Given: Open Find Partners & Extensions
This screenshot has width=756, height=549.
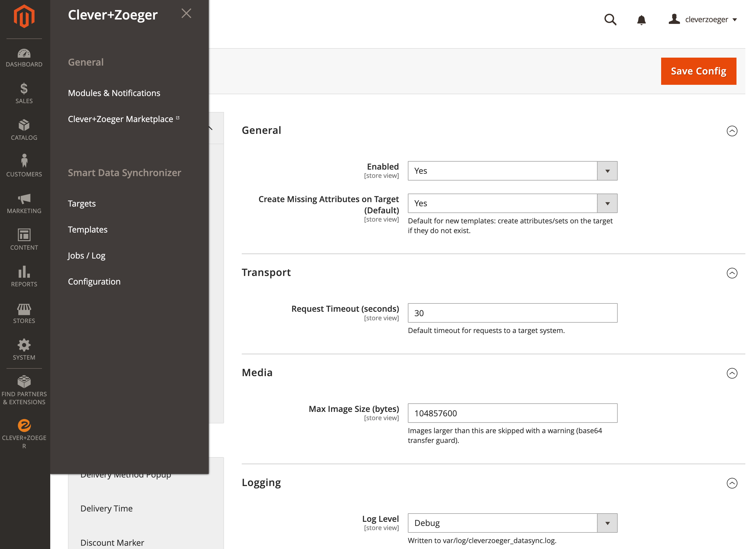Looking at the screenshot, I should 24,390.
